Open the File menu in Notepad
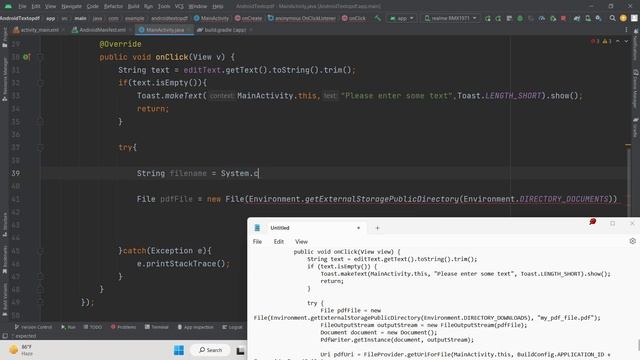This screenshot has height=360, width=640. [x=257, y=242]
